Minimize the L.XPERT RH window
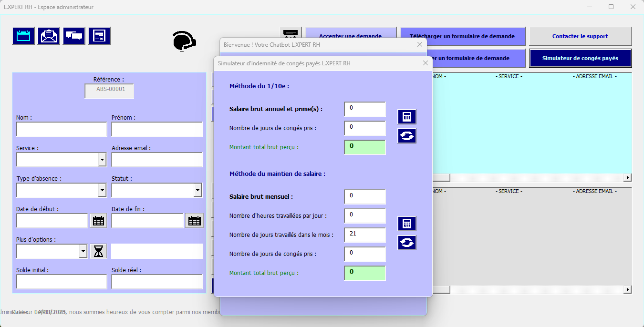Screen dimensions: 644x327 [590, 7]
